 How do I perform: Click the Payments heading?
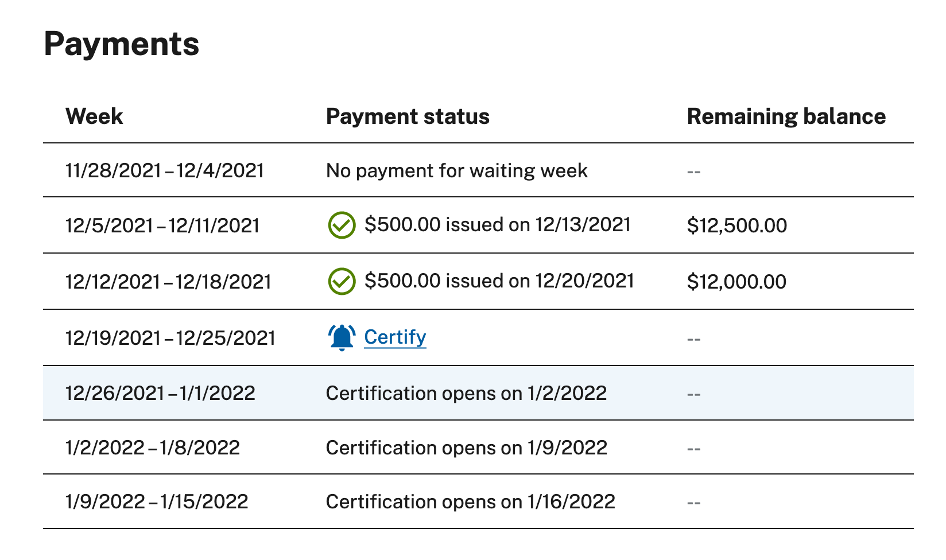coord(122,44)
